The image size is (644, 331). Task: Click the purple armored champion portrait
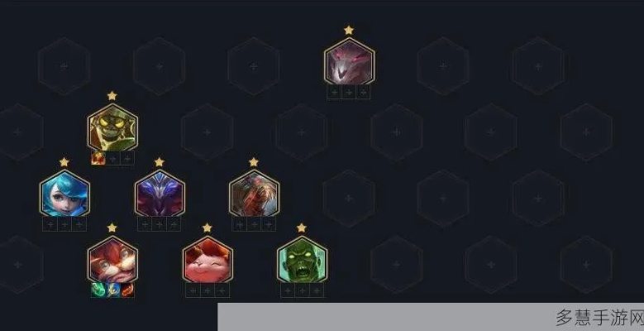coord(160,194)
